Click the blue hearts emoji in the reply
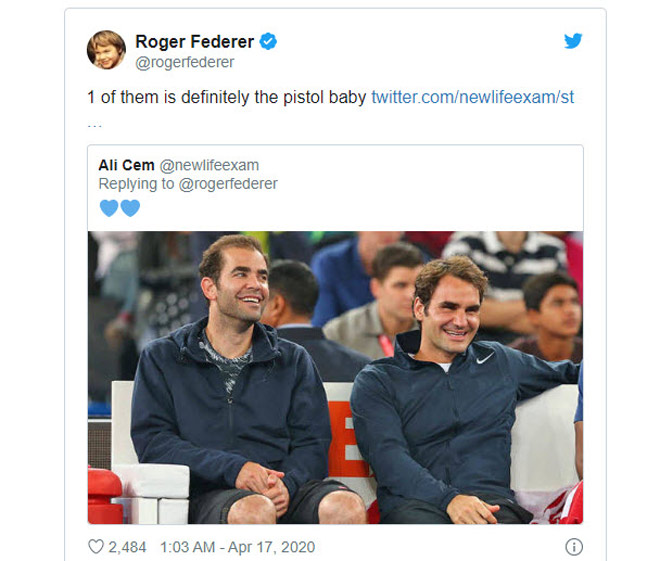Screen dimensions: 660x561 pyautogui.click(x=120, y=208)
